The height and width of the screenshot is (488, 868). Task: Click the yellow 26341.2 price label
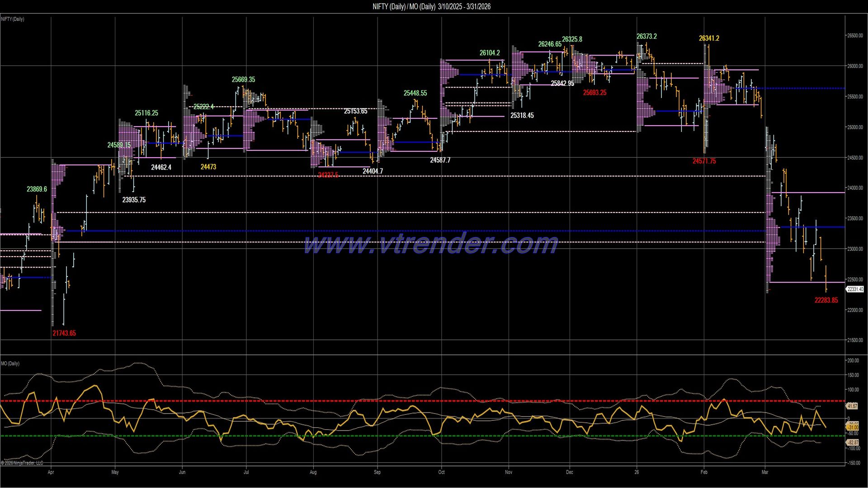tap(710, 38)
